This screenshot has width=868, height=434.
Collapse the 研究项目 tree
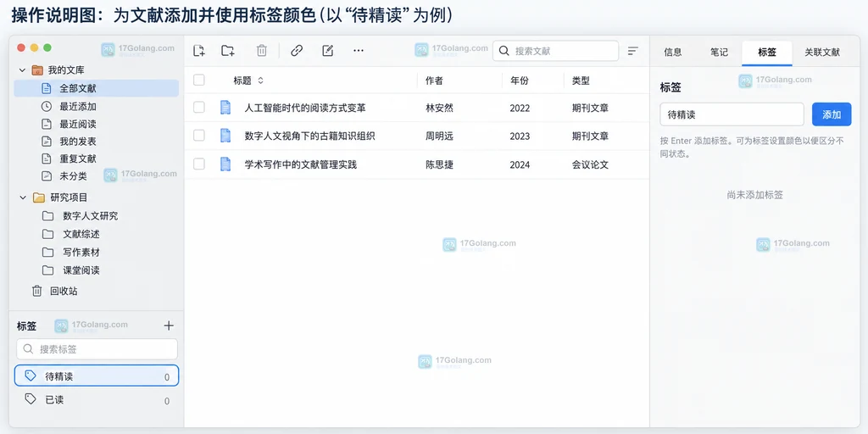[x=22, y=198]
